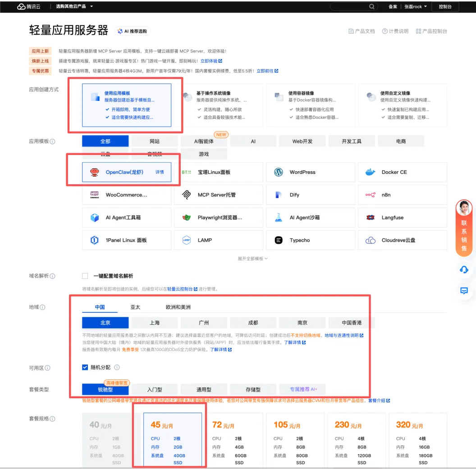The width and height of the screenshot is (476, 469).
Task: Open the 张磊rock account dropdown
Action: pyautogui.click(x=415, y=6)
